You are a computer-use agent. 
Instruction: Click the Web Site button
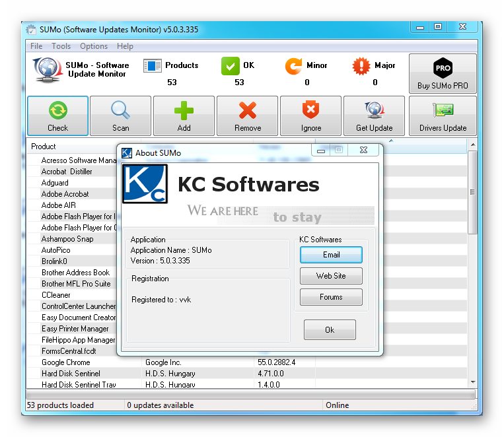coord(331,276)
